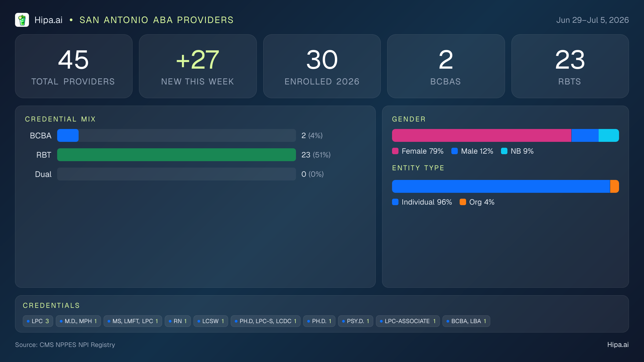Click the ENTITY TYPE heading

coord(418,168)
